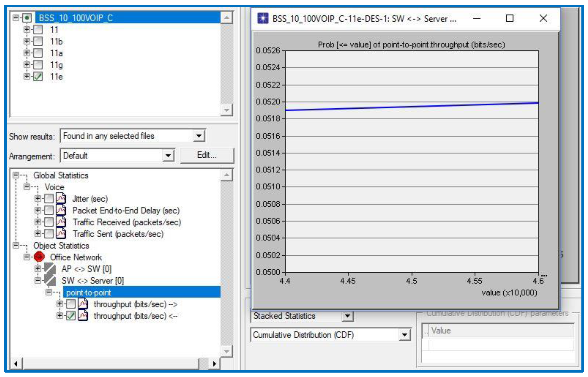Click the AP <-> SW link icon
The height and width of the screenshot is (377, 588).
click(x=50, y=269)
